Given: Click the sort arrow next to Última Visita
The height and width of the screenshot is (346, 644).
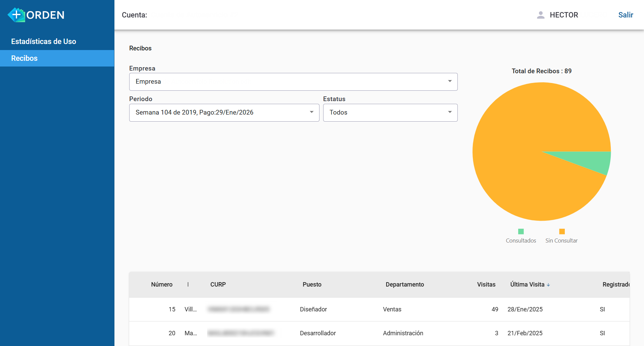Looking at the screenshot, I should (548, 285).
